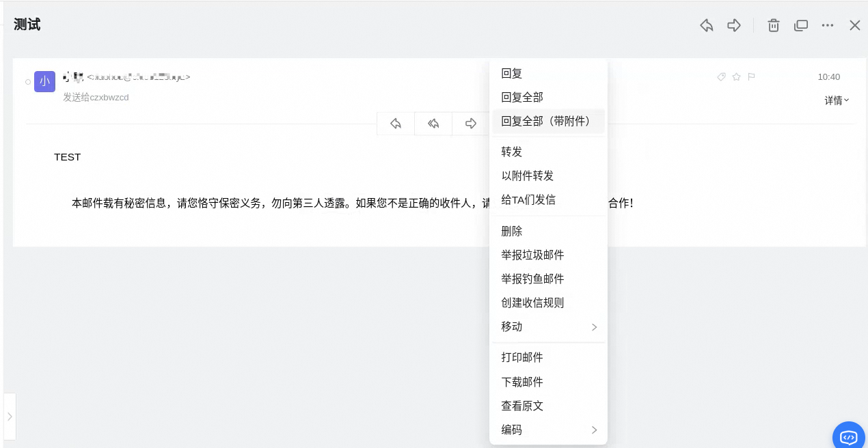Toggle the unread circle beside the avatar
This screenshot has height=448, width=868.
pyautogui.click(x=27, y=81)
